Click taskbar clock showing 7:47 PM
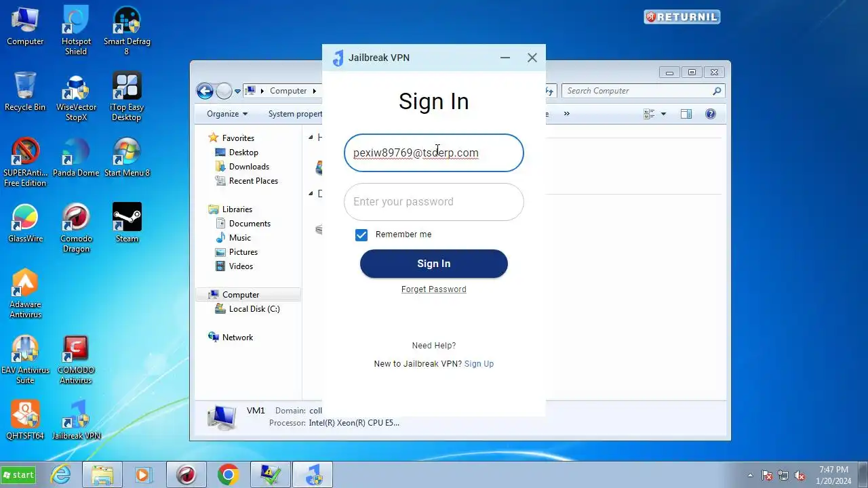868x488 pixels. (x=833, y=475)
